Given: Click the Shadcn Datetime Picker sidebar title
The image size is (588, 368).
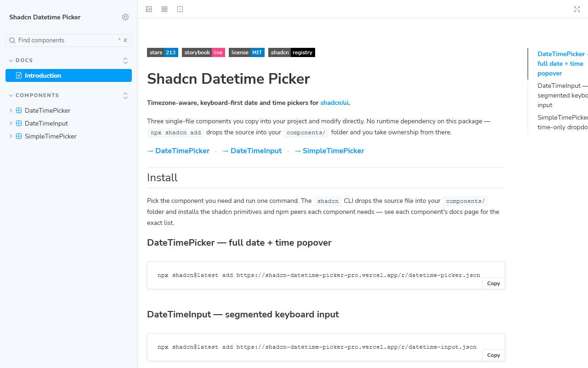Looking at the screenshot, I should (x=45, y=17).
